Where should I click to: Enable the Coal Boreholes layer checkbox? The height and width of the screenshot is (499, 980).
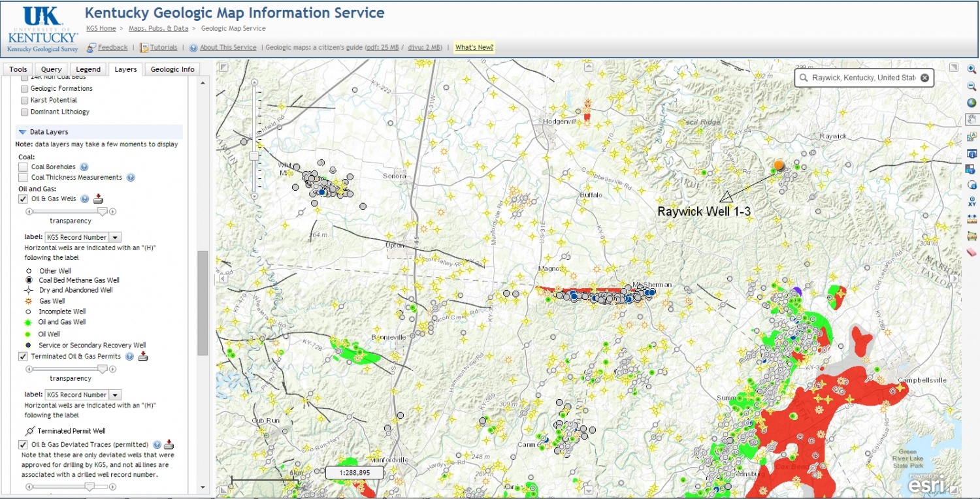(24, 167)
